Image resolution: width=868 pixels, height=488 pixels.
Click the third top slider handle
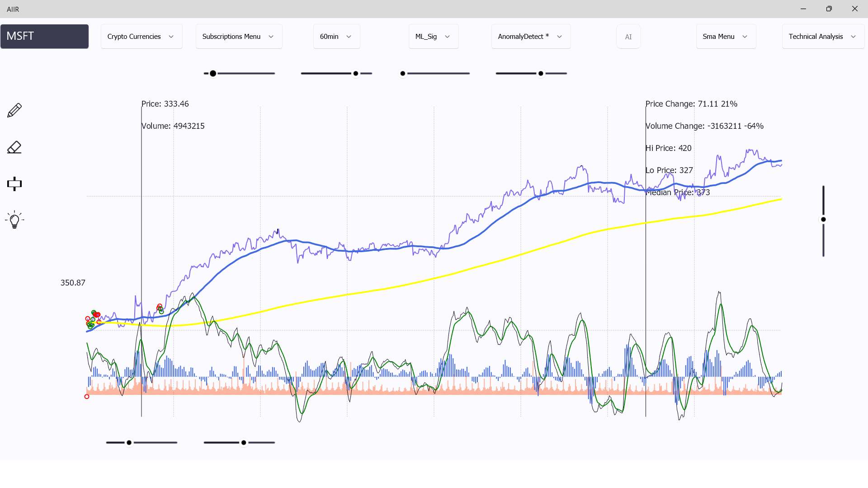(403, 73)
